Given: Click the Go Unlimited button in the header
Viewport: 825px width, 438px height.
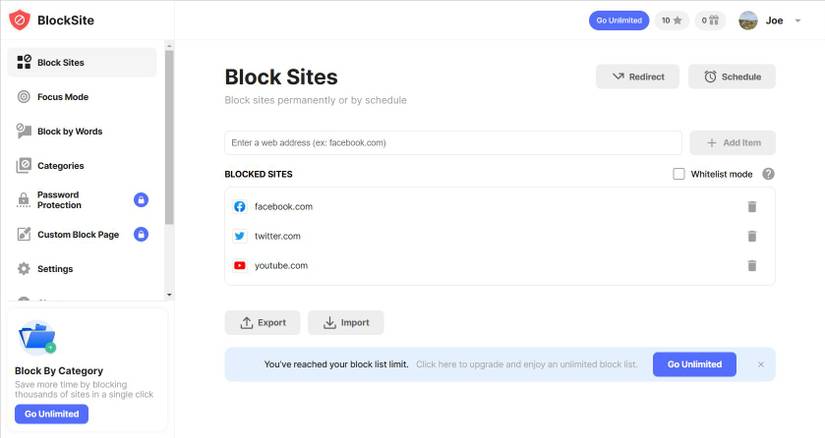Looking at the screenshot, I should coord(619,21).
